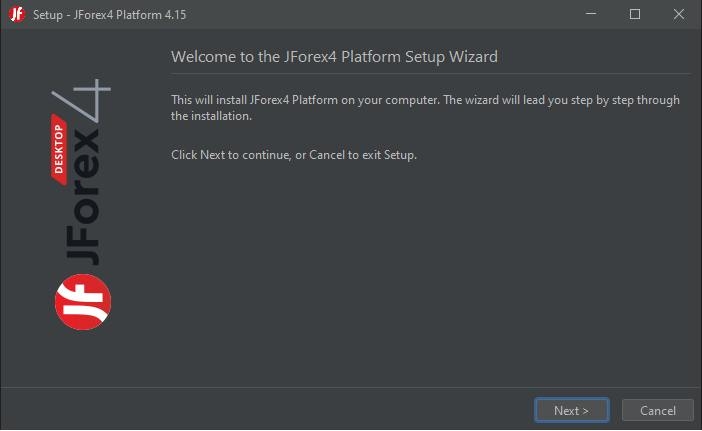Click the Welcome to JForex4 heading
Screen dimensions: 702x431
(334, 57)
